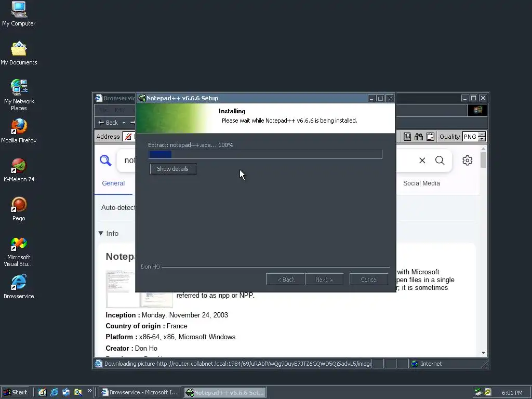Screen dimensions: 532x399
Task: Decrease Quality with the spinner down arrow
Action: (x=482, y=139)
